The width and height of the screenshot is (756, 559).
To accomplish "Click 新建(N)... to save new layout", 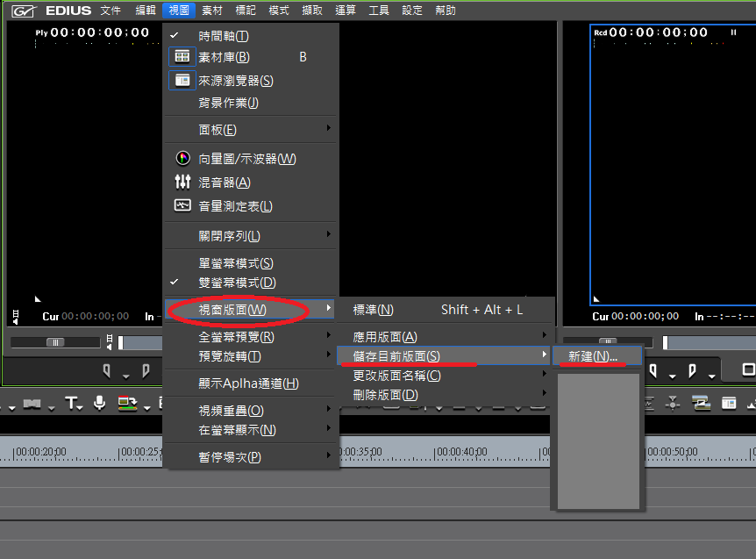I will click(593, 356).
